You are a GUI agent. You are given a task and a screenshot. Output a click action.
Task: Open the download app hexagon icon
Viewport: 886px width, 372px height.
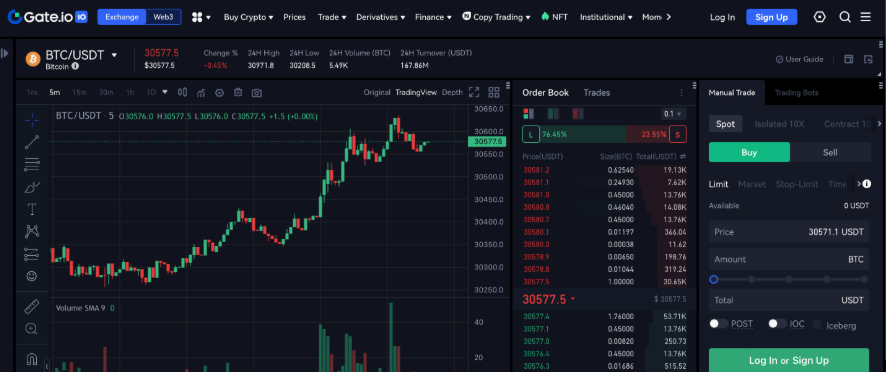[x=820, y=17]
